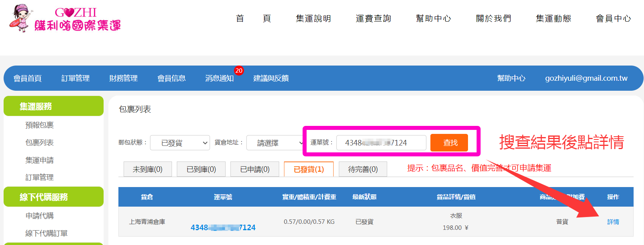Image resolution: width=644 pixels, height=245 pixels.
Task: Click the 上海青浦倉庫 warehouse cell
Action: click(147, 222)
